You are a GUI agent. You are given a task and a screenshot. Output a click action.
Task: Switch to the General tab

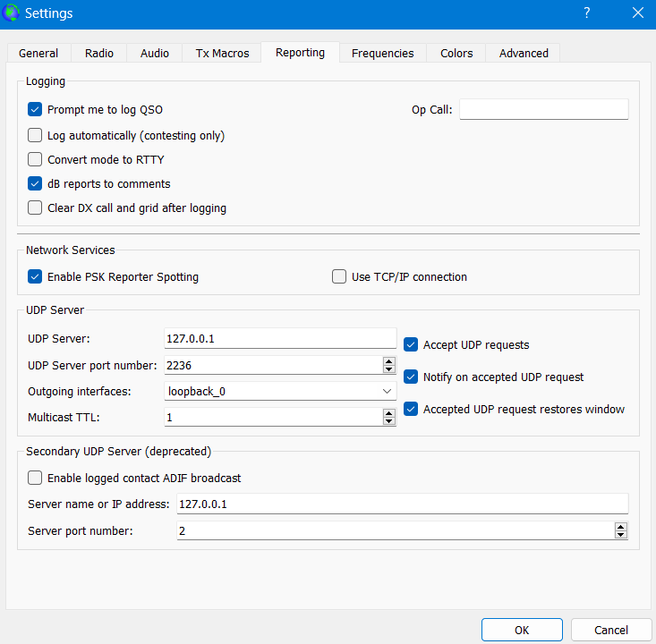[x=38, y=53]
